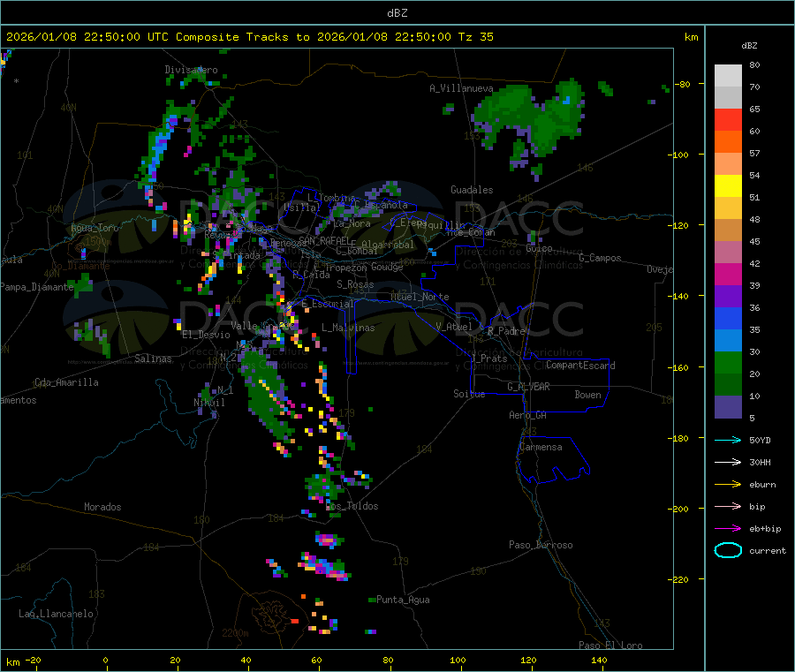
Task: Click the R_Padre map label
Action: (x=506, y=331)
